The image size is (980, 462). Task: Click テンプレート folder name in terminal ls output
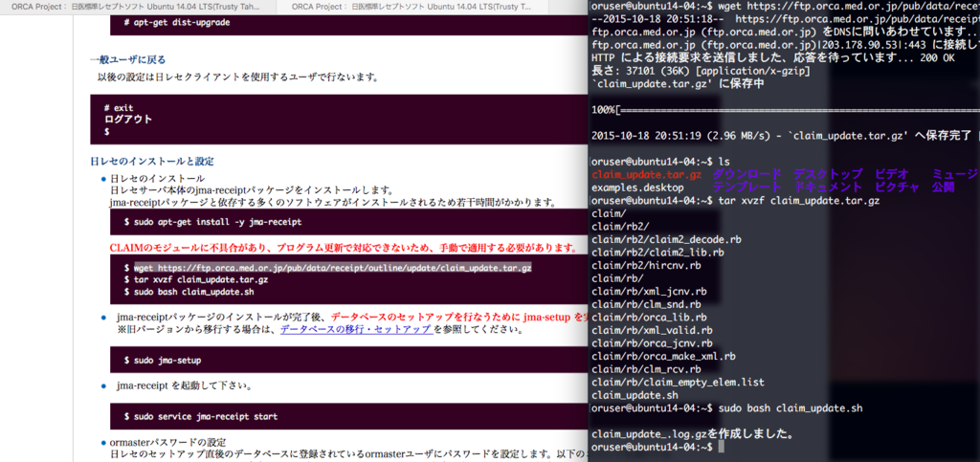click(x=746, y=187)
